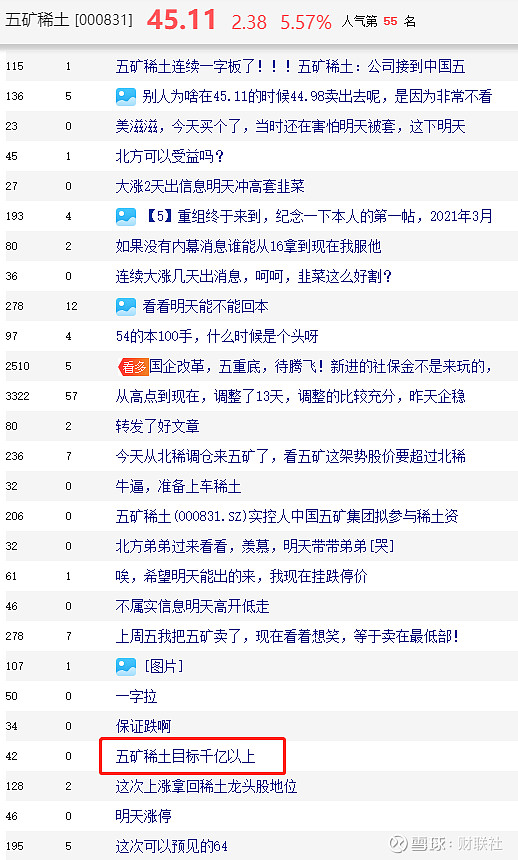
Task: Click image icon beside 看看明天能不能回本 post
Action: coord(126,307)
